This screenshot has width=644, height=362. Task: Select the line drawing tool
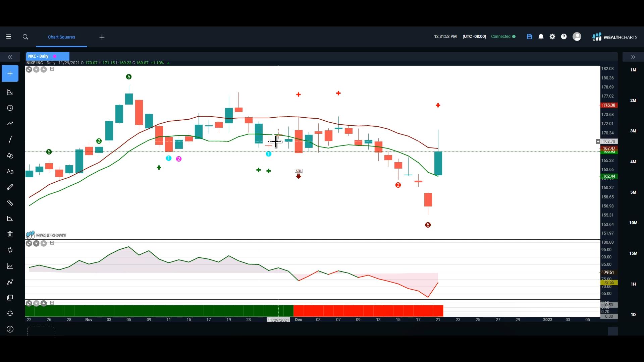click(10, 139)
